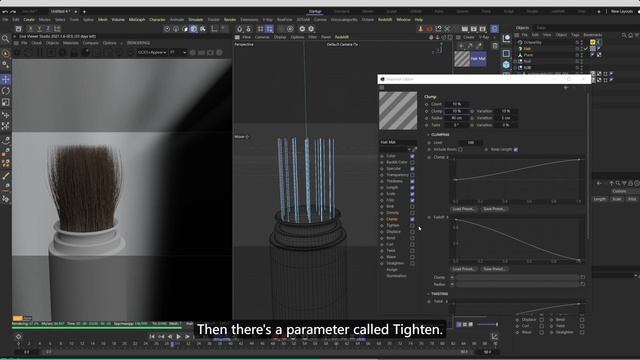Click Load Preset under Clump curve

click(464, 209)
